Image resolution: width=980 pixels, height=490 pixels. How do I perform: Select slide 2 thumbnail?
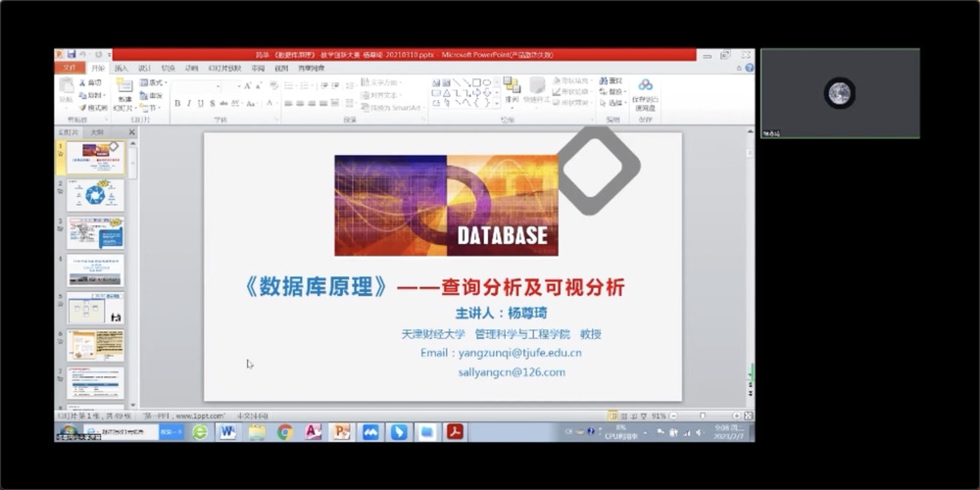(x=95, y=194)
